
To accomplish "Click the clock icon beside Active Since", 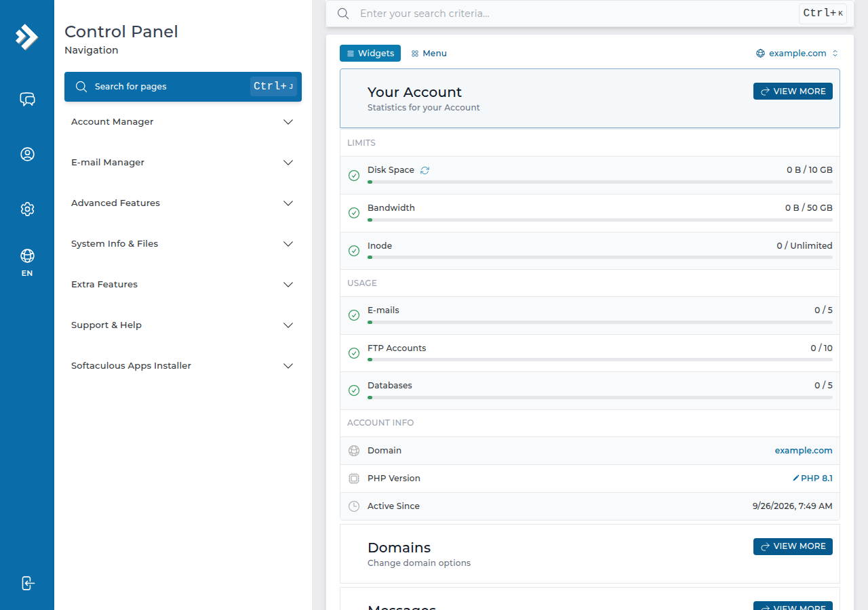I will point(354,506).
